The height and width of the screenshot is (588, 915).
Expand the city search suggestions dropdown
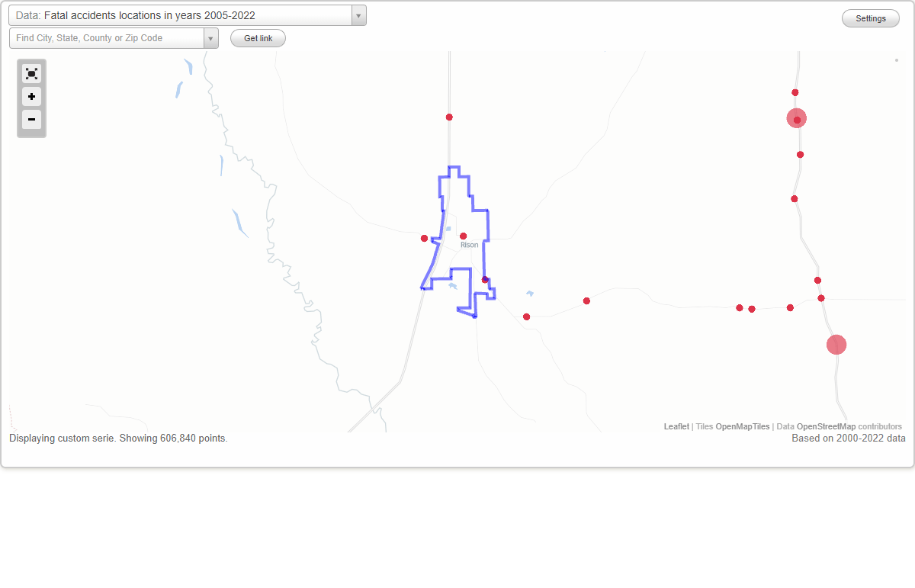tap(211, 38)
